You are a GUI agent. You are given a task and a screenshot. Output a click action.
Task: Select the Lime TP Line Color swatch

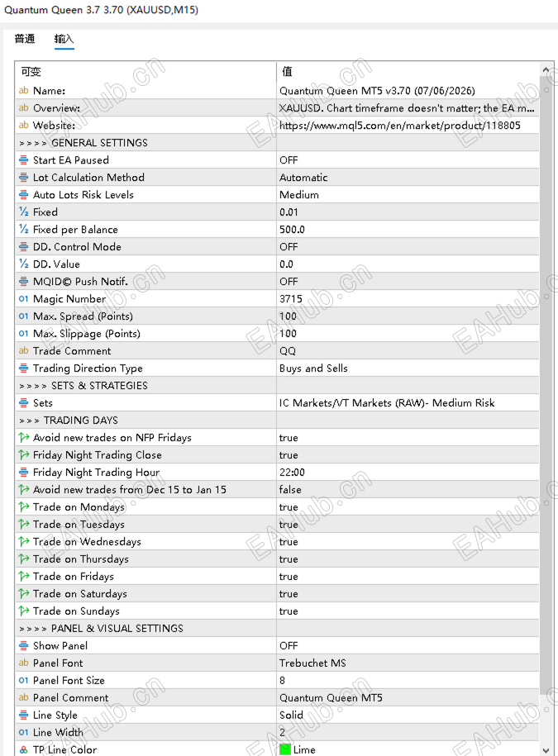point(285,749)
